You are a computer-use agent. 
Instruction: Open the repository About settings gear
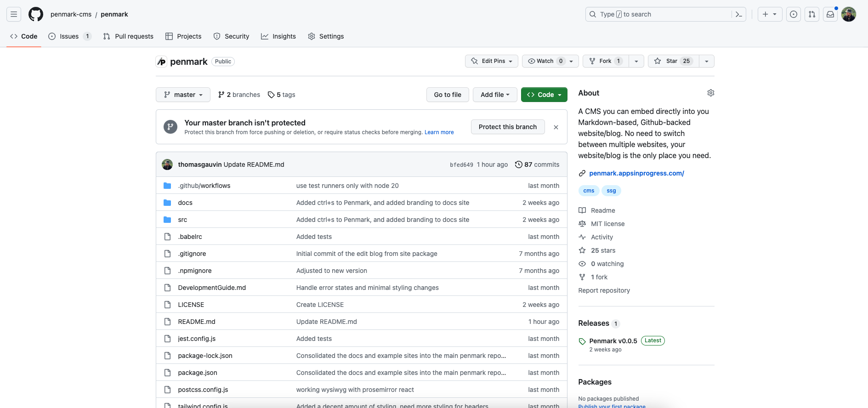(x=711, y=93)
